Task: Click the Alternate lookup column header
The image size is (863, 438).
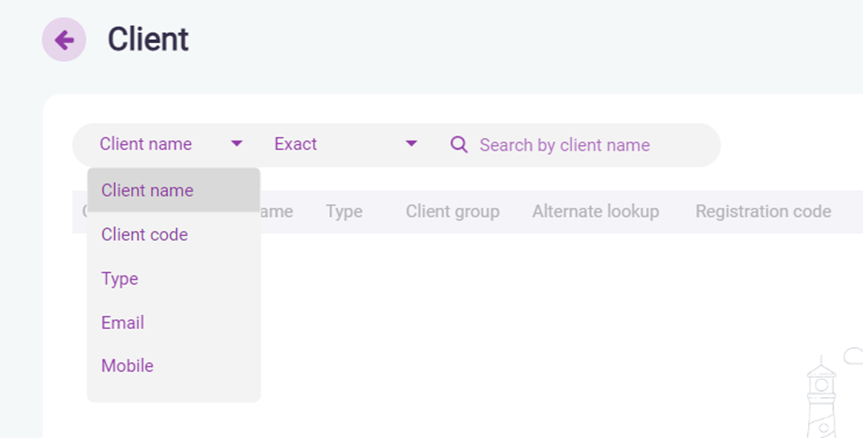Action: (x=595, y=211)
